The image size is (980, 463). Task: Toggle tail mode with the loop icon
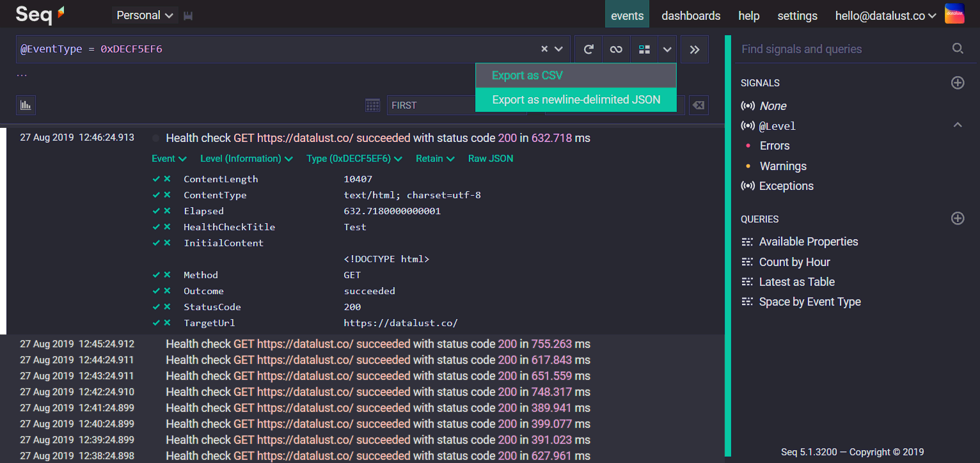616,49
